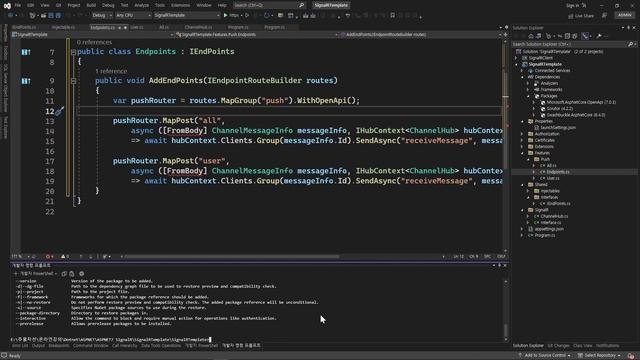Click the terminal settings gear icon
The height and width of the screenshot is (360, 640).
[x=81, y=274]
